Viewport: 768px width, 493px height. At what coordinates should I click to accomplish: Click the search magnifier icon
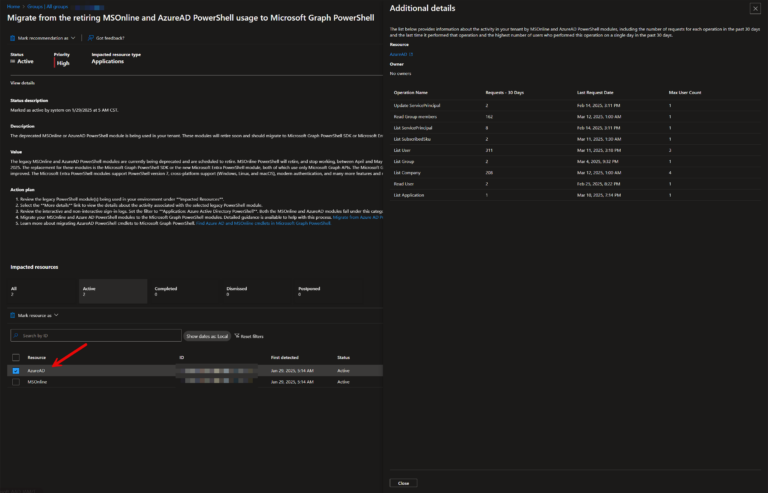[x=16, y=336]
